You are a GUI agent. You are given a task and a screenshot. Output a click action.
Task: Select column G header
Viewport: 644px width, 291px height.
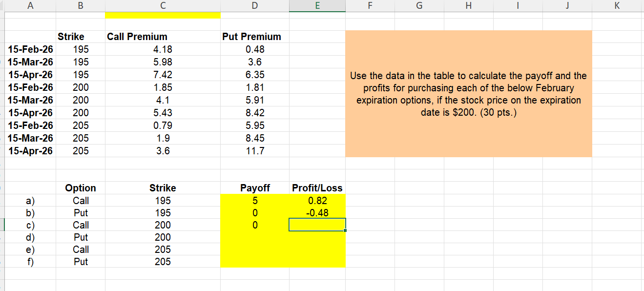[419, 6]
